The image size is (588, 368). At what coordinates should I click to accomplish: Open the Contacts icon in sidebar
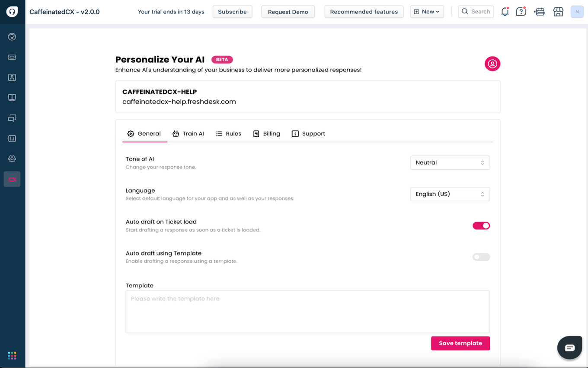pyautogui.click(x=12, y=77)
